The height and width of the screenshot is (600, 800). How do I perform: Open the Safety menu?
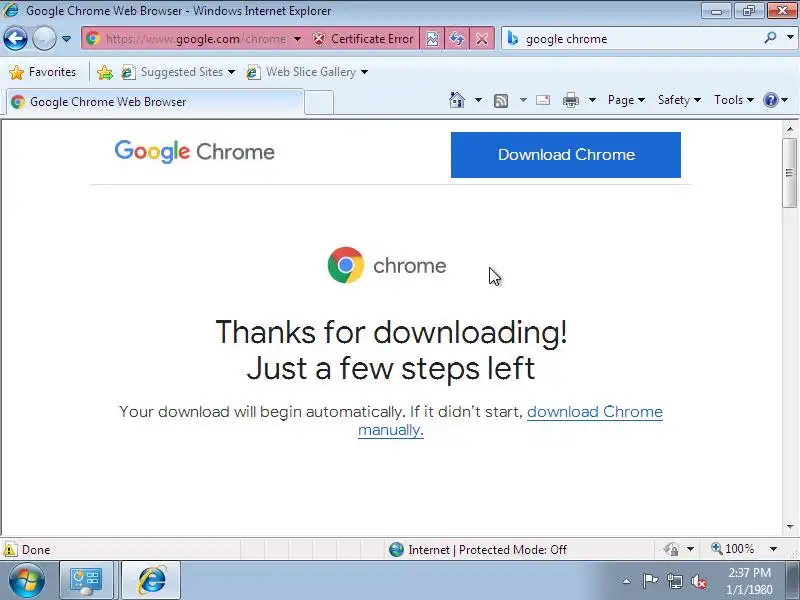tap(679, 100)
